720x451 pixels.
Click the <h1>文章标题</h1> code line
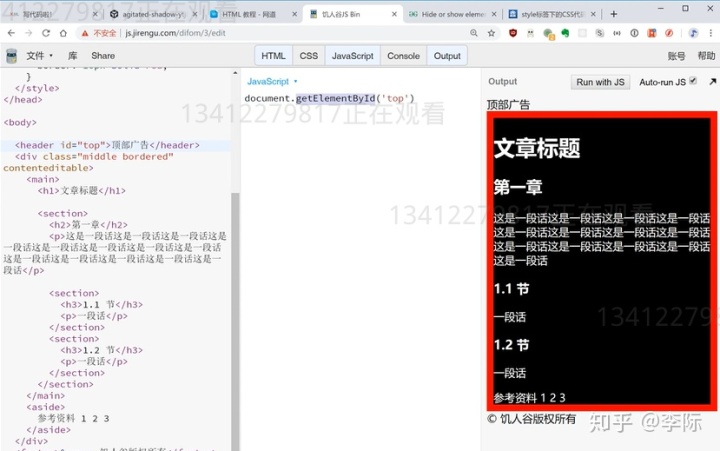click(x=82, y=191)
